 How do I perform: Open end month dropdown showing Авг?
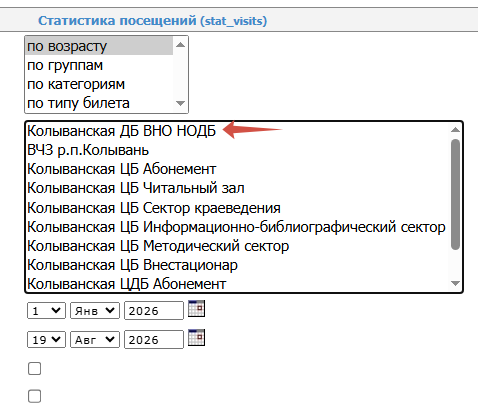pos(95,340)
